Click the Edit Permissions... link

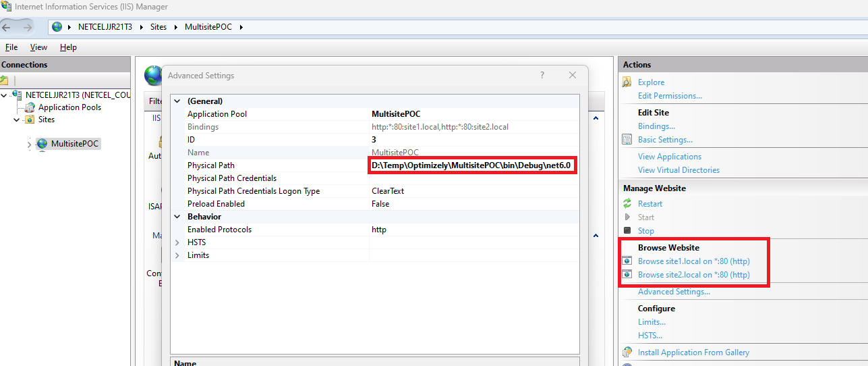click(x=670, y=96)
